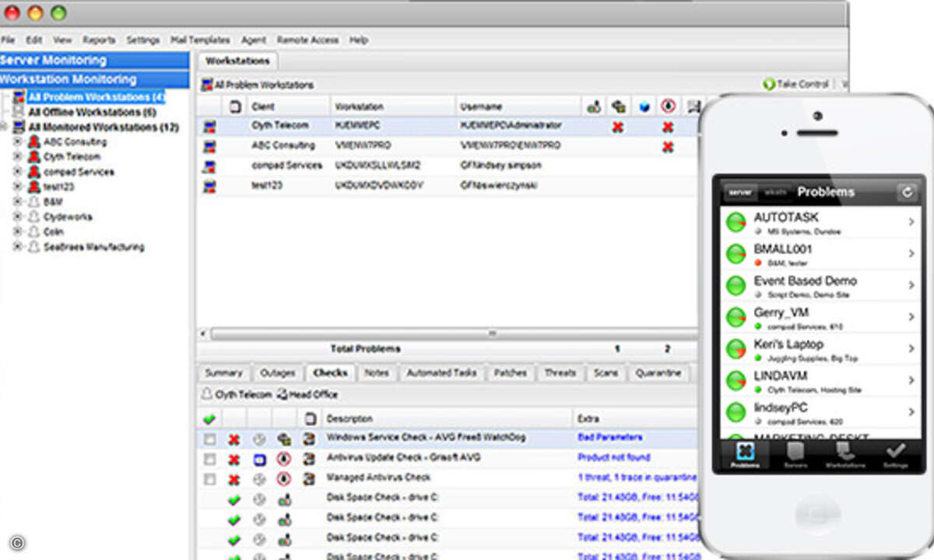Viewport: 934px width, 560px height.
Task: Click the blue square icon on Antivirus Update Check row
Action: pos(259,460)
